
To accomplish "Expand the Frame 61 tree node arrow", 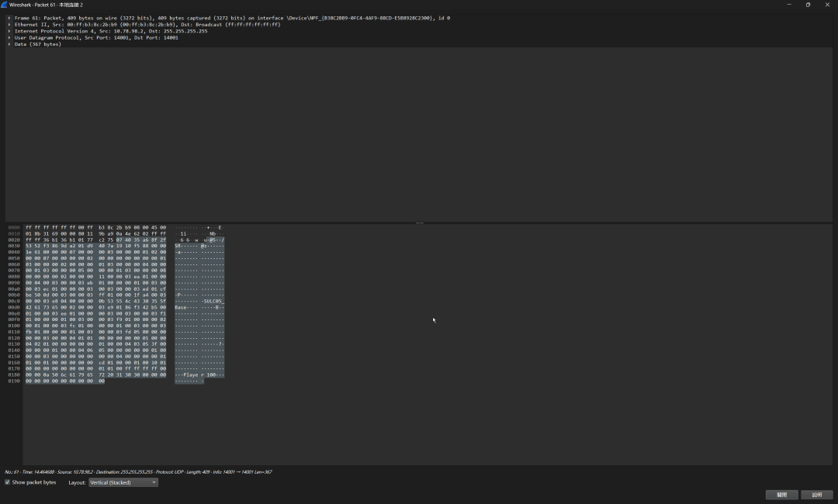I will [x=9, y=18].
